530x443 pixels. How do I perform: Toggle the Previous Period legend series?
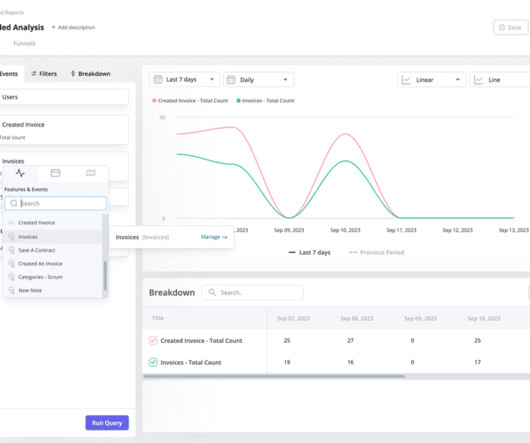376,252
